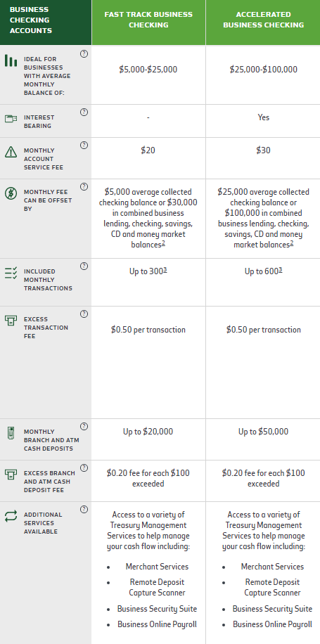This screenshot has height=644, width=320.
Task: Click the warning triangle icon for Service Fee
Action: 11,152
